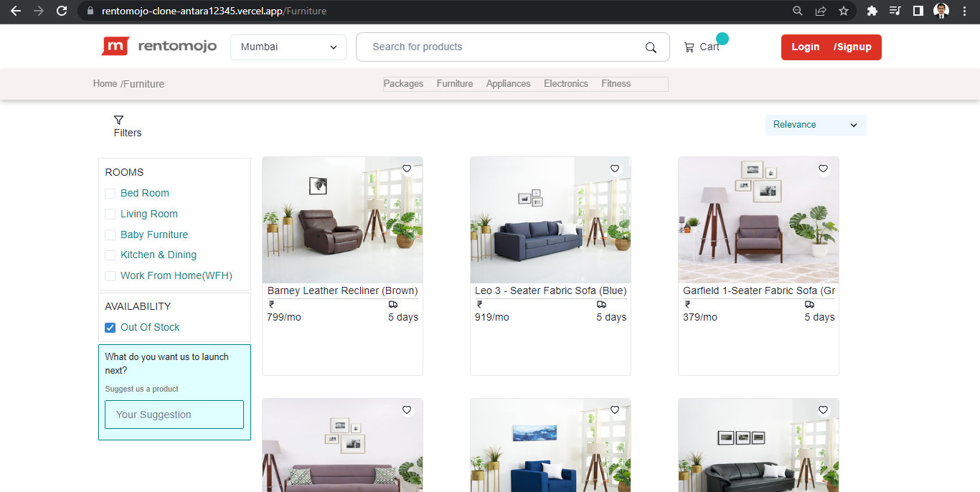Favorite the Garfield 1-Seater Sofa heart
Viewport: 980px width, 492px height.
(x=823, y=169)
